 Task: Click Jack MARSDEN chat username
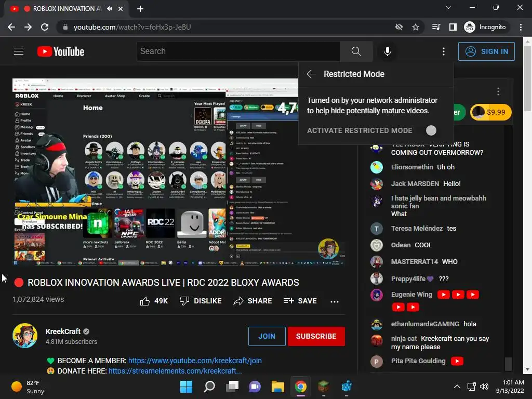click(x=415, y=183)
